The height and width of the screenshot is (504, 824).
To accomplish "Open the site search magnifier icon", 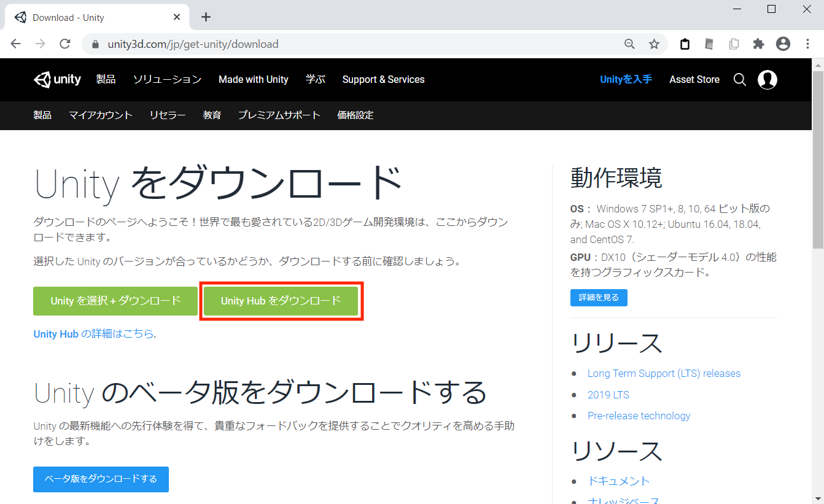I will (x=740, y=80).
